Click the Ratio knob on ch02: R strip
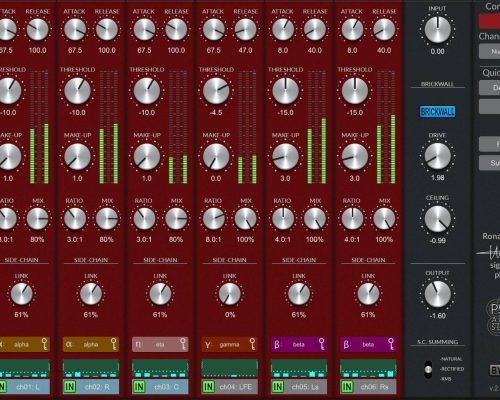The width and height of the screenshot is (500, 400). [75, 219]
